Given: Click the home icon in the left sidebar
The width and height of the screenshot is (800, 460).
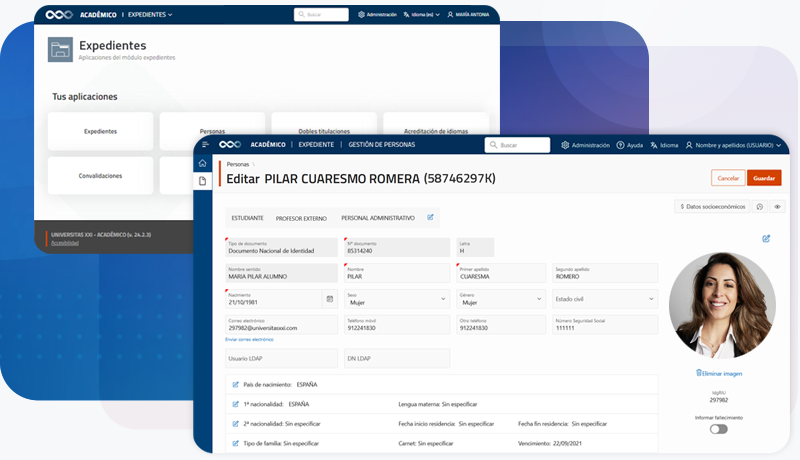Looking at the screenshot, I should click(x=203, y=163).
